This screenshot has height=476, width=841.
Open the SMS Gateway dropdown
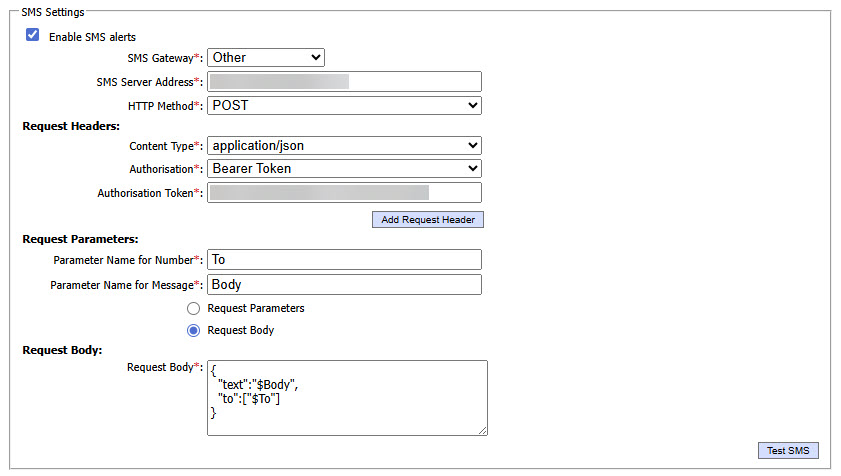[x=266, y=58]
